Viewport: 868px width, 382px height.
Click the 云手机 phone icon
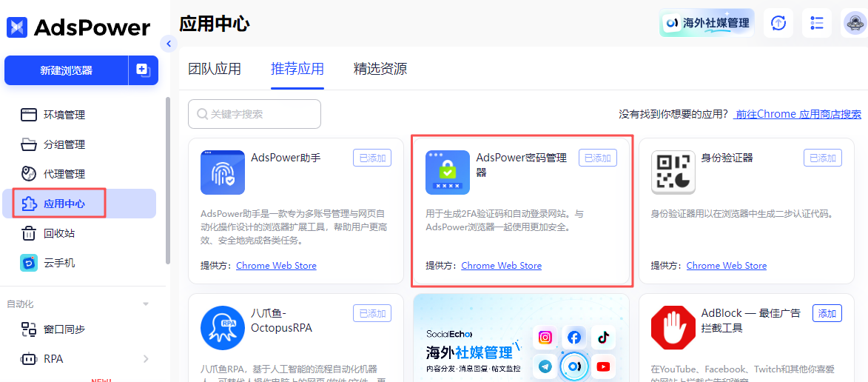29,263
